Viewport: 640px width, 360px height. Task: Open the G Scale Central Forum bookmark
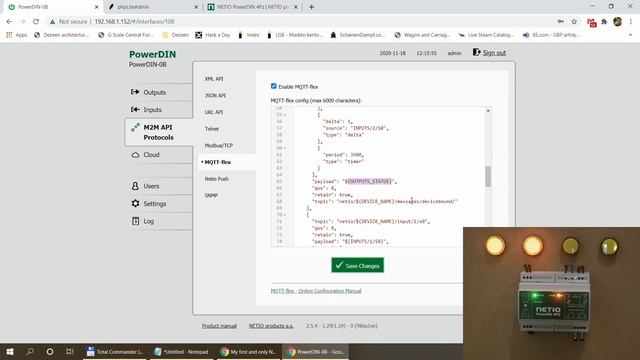pyautogui.click(x=126, y=35)
